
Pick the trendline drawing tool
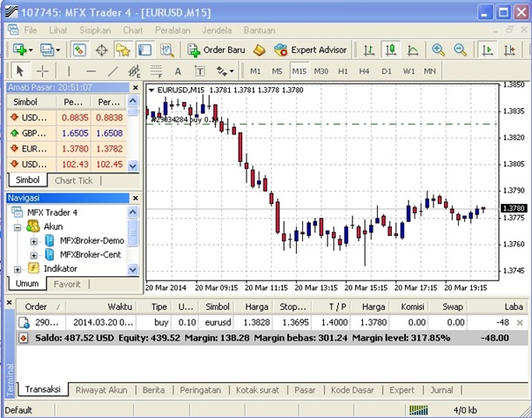tap(112, 71)
